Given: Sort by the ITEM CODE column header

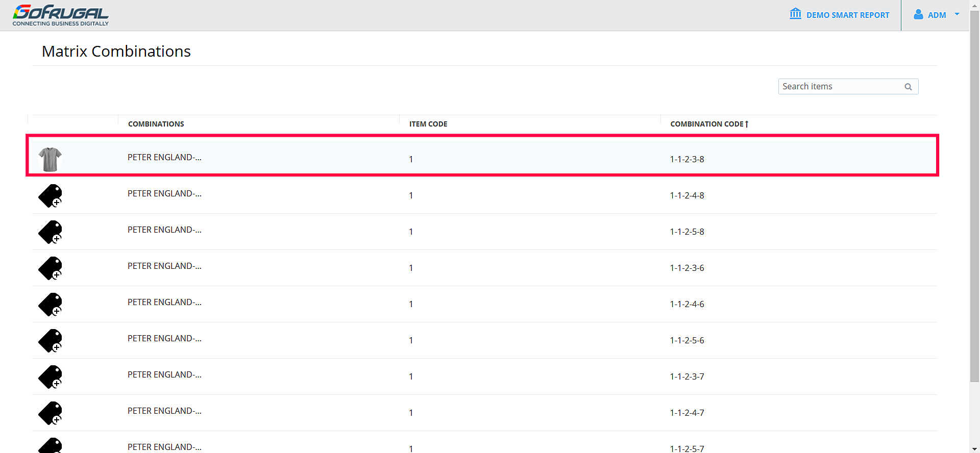Looking at the screenshot, I should click(x=428, y=124).
